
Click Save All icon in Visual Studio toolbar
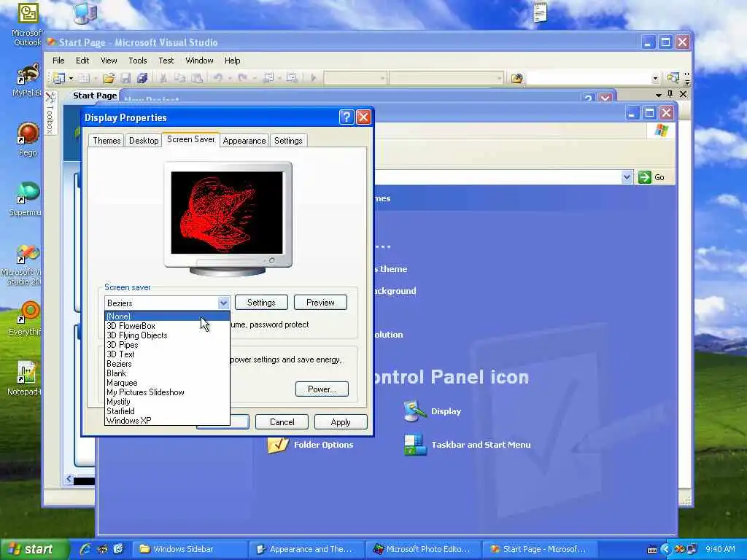(x=142, y=77)
